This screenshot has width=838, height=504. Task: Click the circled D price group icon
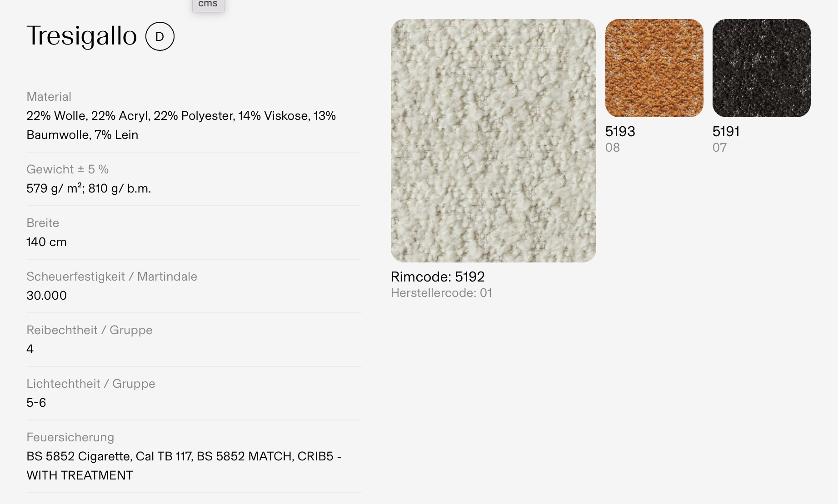[x=160, y=36]
